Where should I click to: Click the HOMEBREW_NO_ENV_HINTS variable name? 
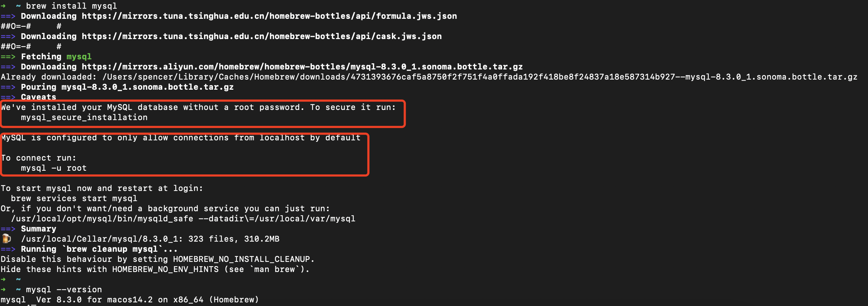pos(165,269)
